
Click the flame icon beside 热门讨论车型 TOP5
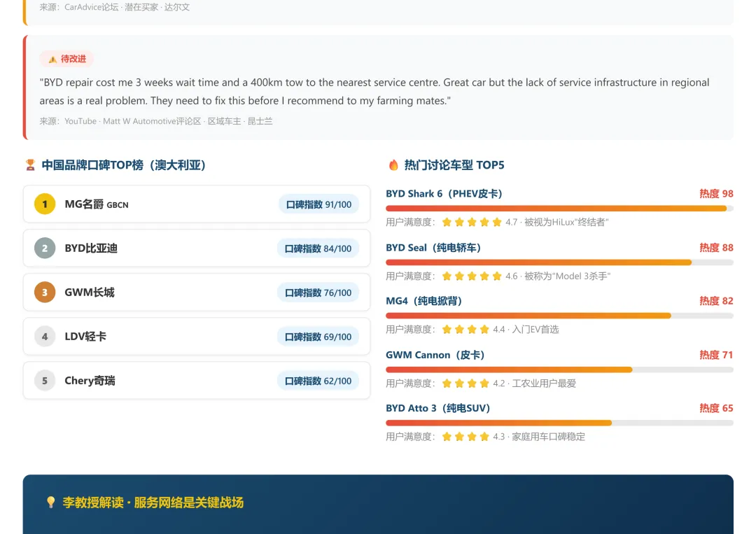[x=393, y=165]
